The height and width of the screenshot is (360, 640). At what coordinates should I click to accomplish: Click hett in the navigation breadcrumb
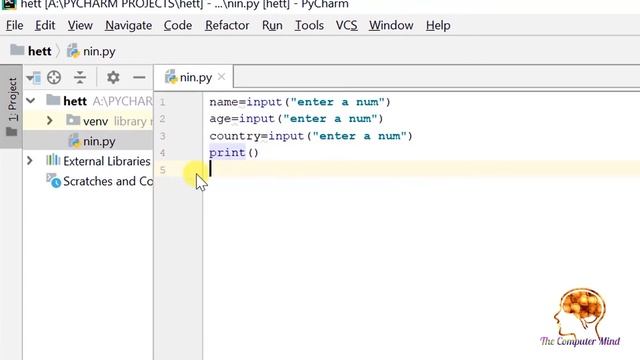[x=40, y=51]
